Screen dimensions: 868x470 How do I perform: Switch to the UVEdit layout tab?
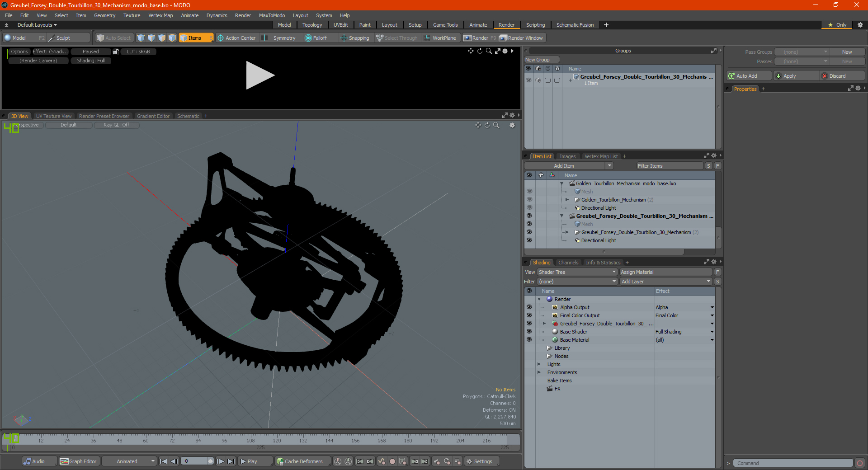340,25
